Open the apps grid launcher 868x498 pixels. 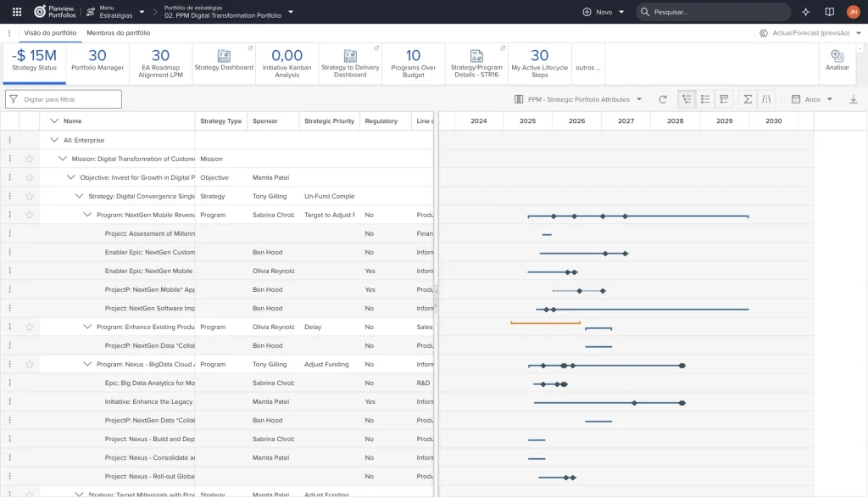coord(17,12)
